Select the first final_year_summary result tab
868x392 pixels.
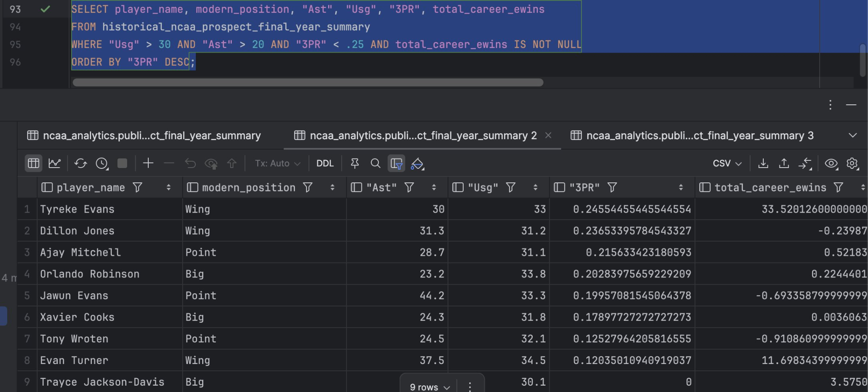coord(144,135)
